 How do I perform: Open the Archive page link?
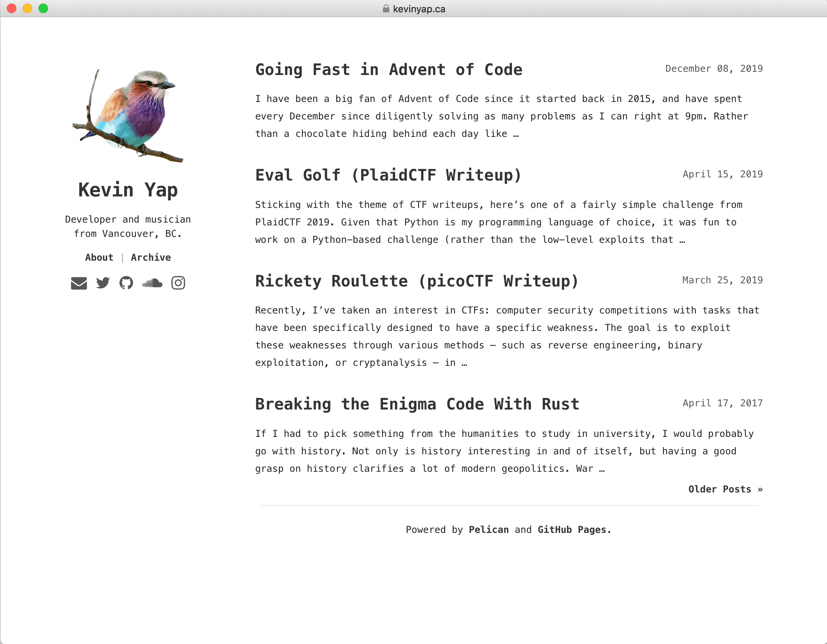151,258
